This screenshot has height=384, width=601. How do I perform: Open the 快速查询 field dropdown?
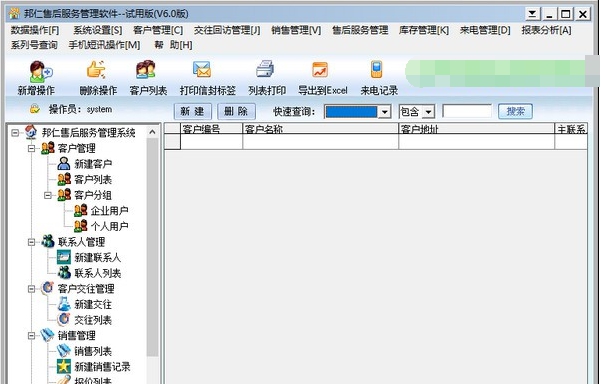point(384,112)
